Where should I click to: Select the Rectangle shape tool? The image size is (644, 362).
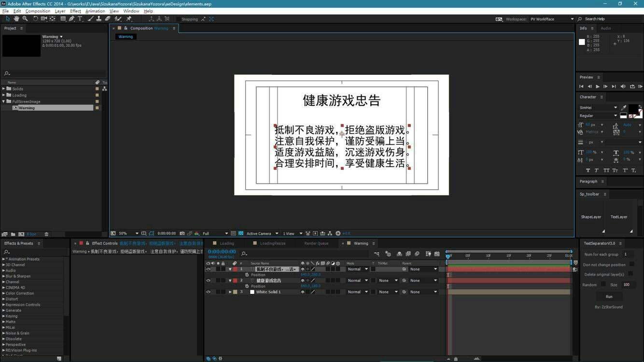(63, 19)
